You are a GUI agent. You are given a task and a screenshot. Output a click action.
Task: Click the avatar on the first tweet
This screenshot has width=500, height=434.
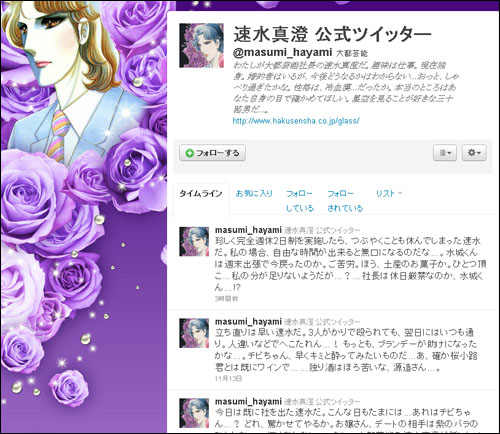pos(194,242)
